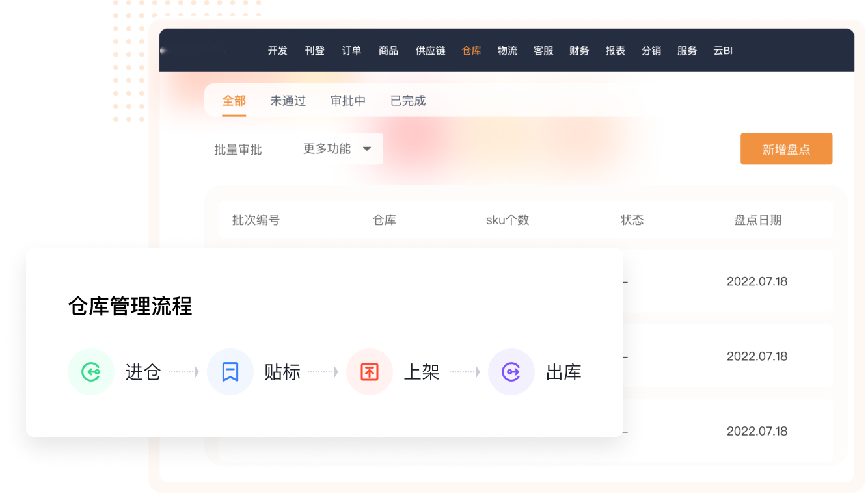Select the 已完成 tab
This screenshot has width=868, height=496.
tap(407, 101)
